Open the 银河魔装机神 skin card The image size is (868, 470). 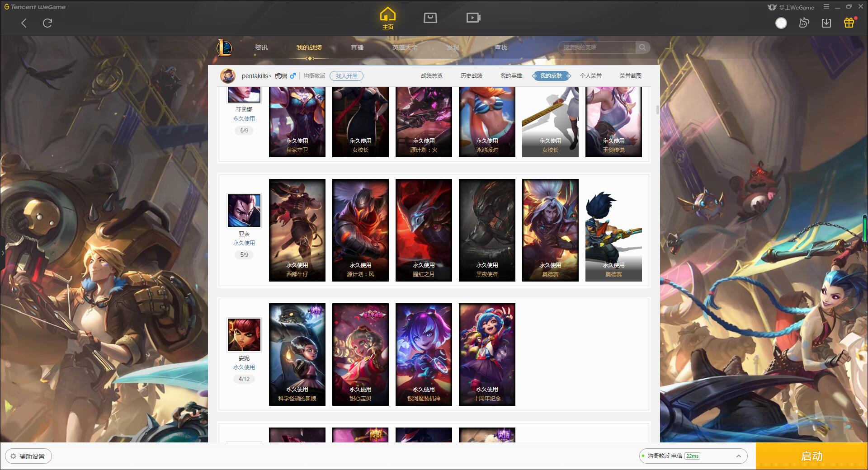point(424,354)
